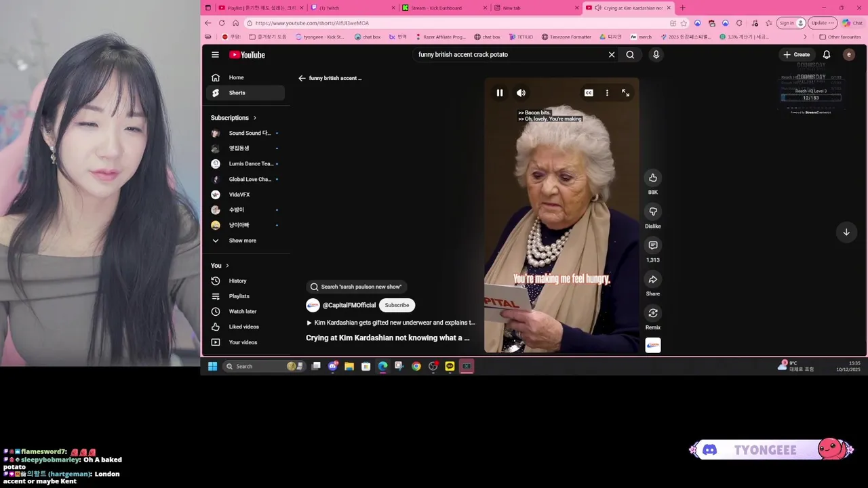
Task: Open the Windows Start menu
Action: (212, 367)
